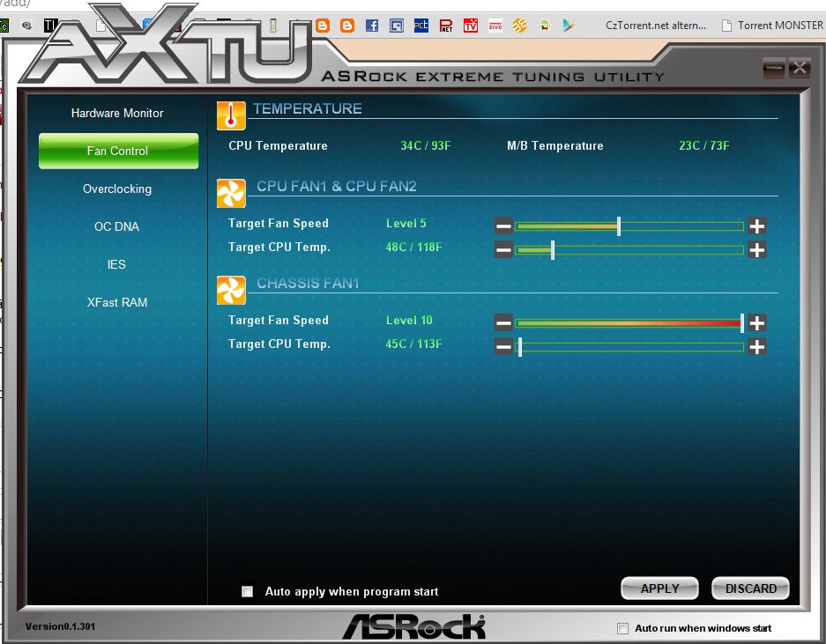This screenshot has width=826, height=644.
Task: Click the CPU temperature value 34C / 93F
Action: (426, 146)
